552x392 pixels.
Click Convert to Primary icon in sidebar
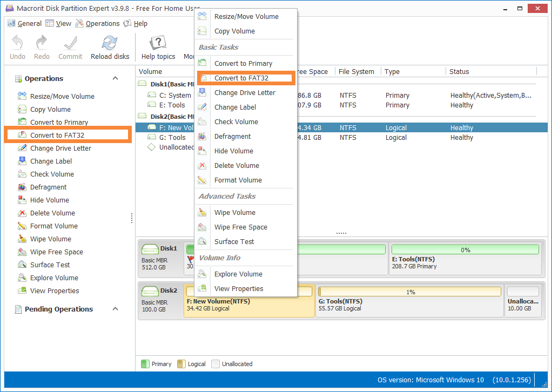(x=22, y=121)
